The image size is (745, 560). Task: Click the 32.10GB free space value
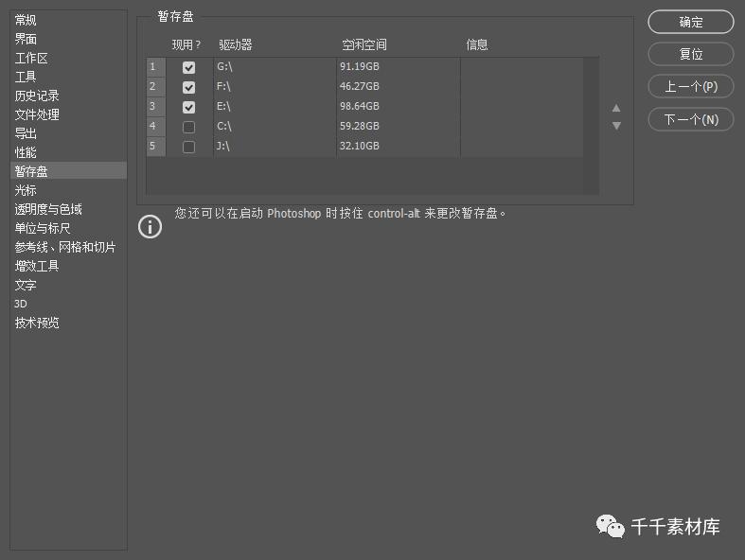pyautogui.click(x=360, y=146)
